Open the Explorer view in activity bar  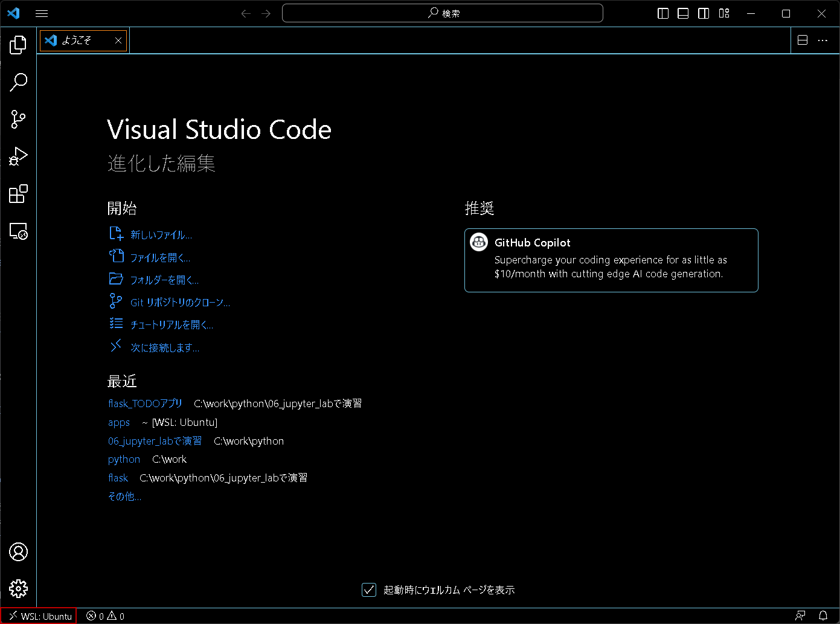coord(18,45)
